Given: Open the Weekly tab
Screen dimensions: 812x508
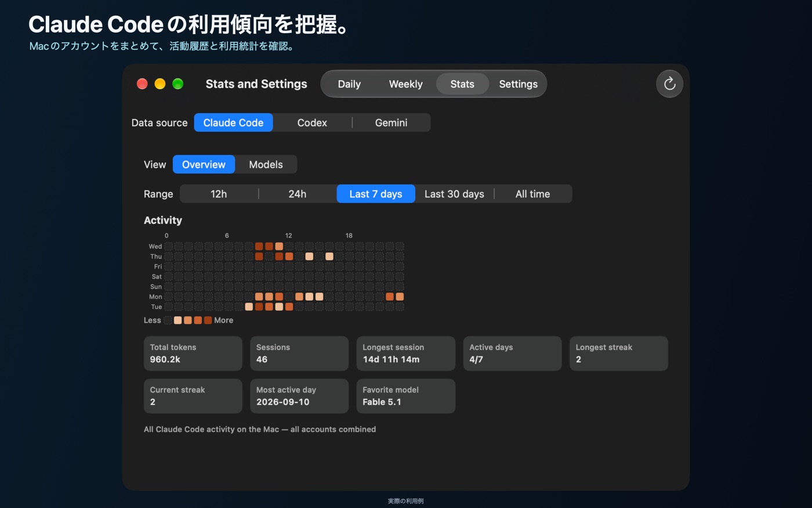Looking at the screenshot, I should coord(405,84).
